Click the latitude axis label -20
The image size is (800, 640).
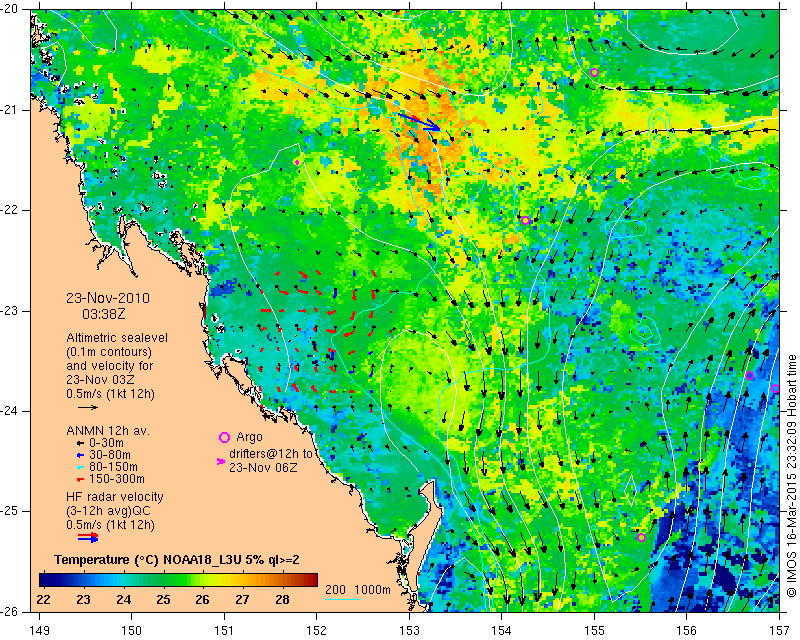(11, 10)
